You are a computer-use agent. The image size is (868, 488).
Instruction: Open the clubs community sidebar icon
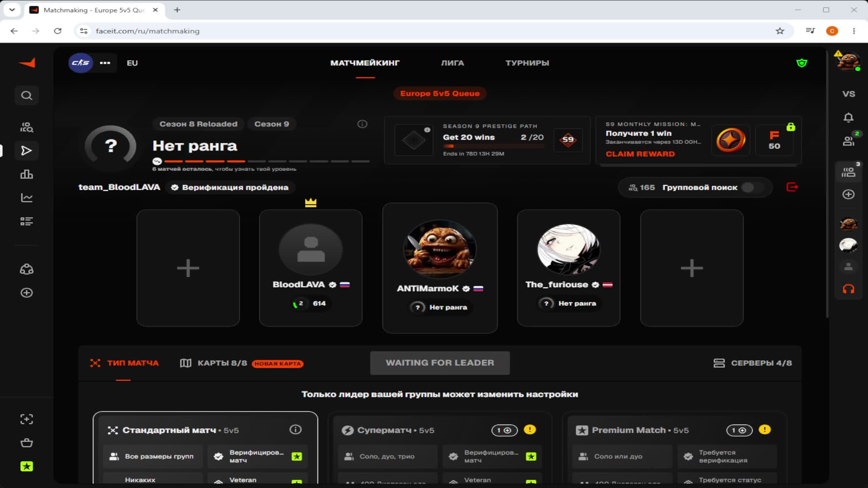tap(26, 269)
